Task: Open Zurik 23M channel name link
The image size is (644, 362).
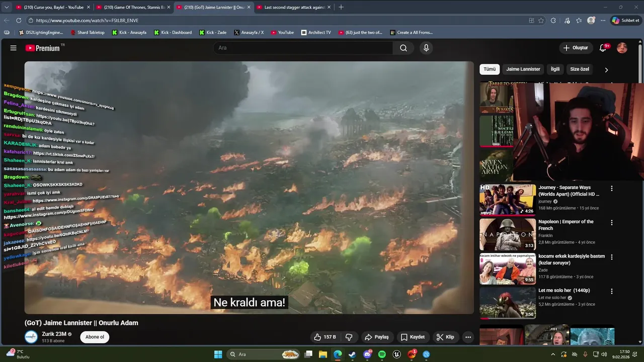Action: pos(54,334)
